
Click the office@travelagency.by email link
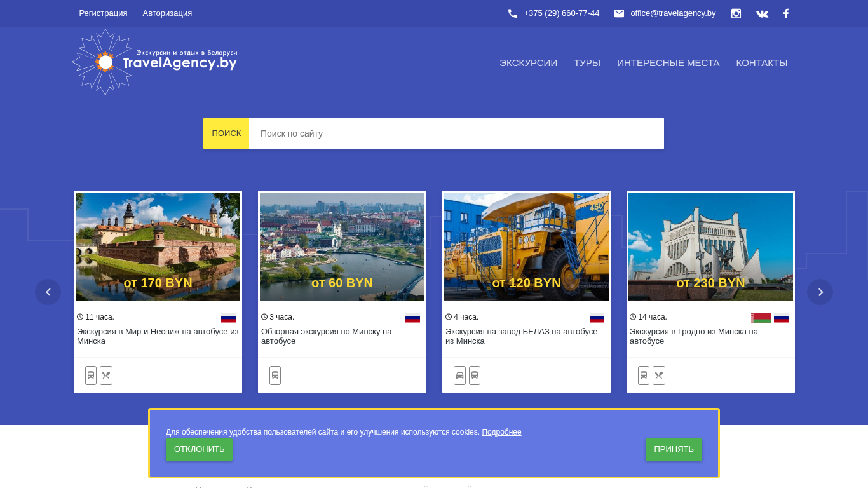[x=673, y=13]
